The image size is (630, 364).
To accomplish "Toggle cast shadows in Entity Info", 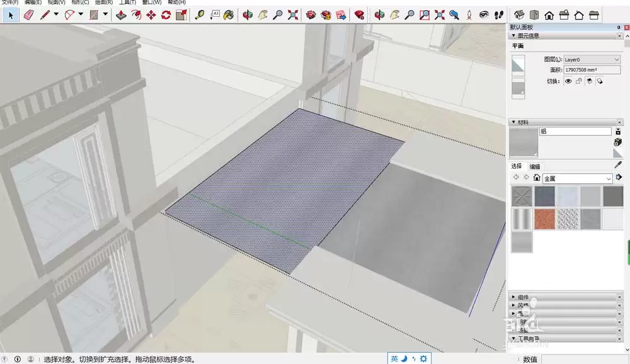I will [589, 82].
